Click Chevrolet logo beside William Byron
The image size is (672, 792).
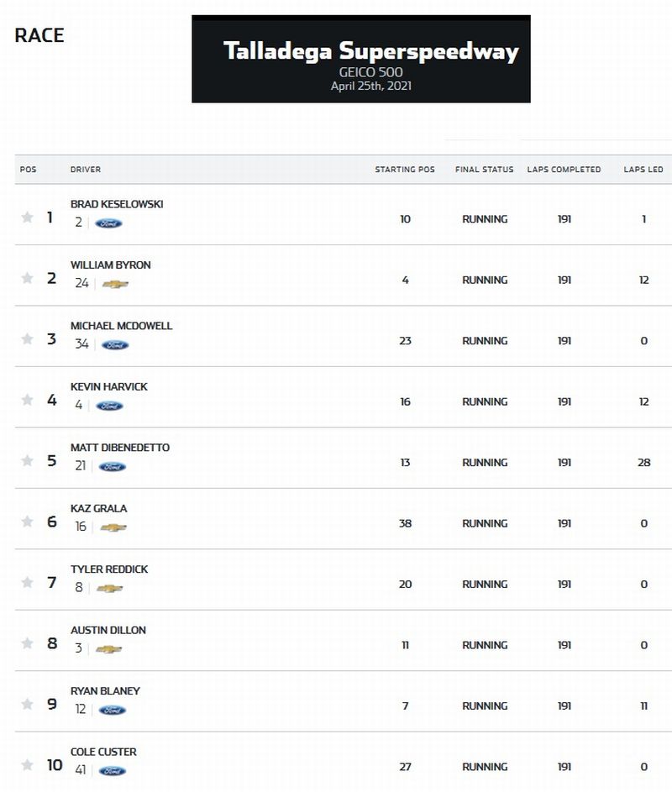(x=115, y=284)
